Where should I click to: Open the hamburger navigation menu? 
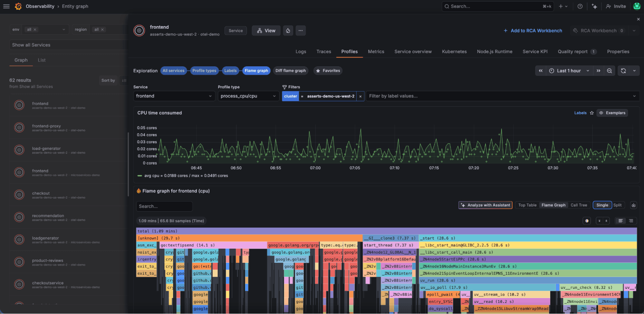(6, 6)
